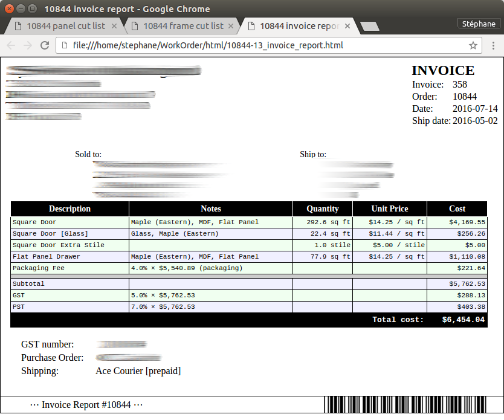Screen dimensions: 504x420
Task: Click the Unit Price column header
Action: pyautogui.click(x=390, y=208)
